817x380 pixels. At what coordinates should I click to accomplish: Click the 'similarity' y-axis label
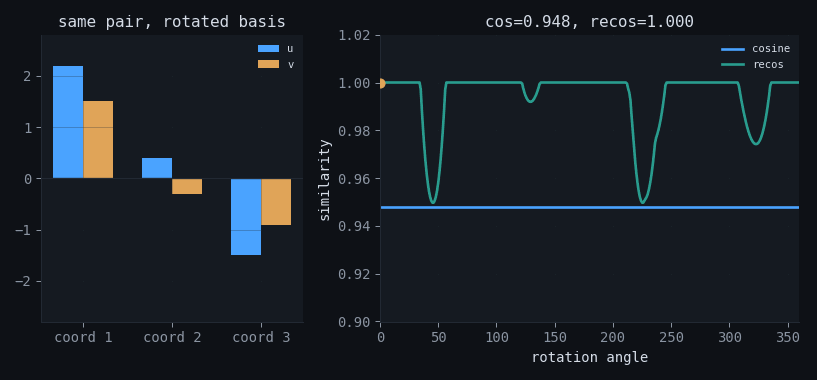point(325,180)
